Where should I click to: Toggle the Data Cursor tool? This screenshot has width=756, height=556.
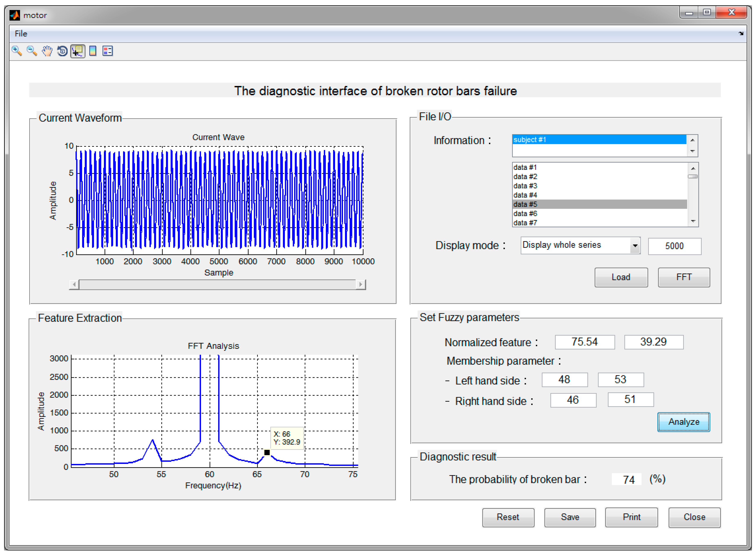[78, 51]
